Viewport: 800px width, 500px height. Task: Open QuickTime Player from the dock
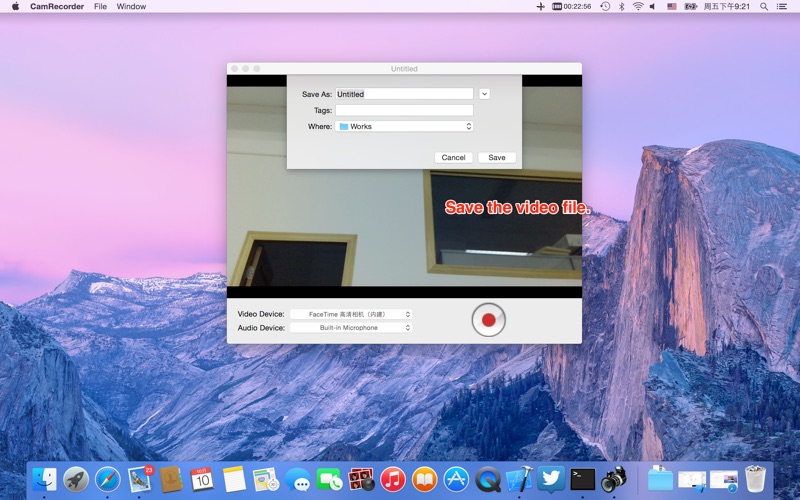(x=488, y=480)
